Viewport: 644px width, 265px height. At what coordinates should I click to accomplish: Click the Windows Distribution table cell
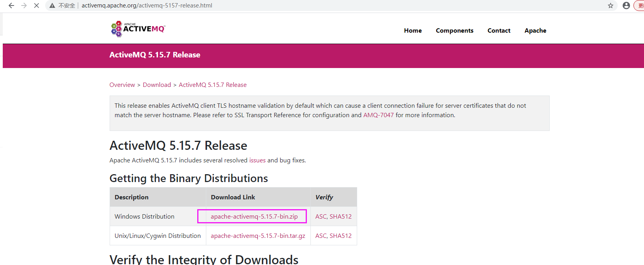click(158, 217)
